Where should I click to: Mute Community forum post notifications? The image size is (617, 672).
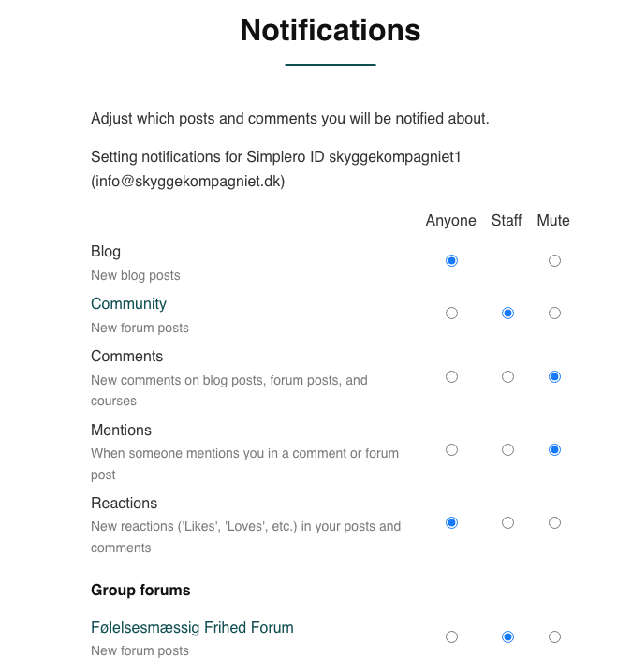554,314
